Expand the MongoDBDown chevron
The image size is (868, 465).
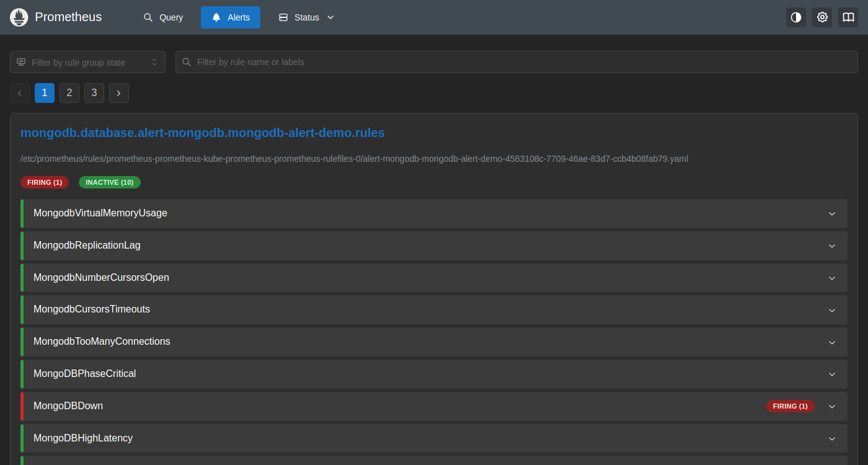832,406
